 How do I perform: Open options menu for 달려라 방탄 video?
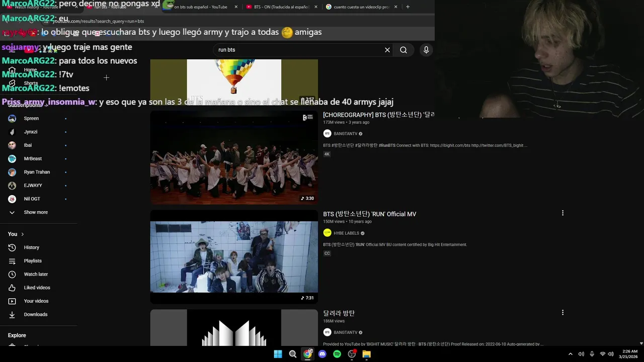562,313
